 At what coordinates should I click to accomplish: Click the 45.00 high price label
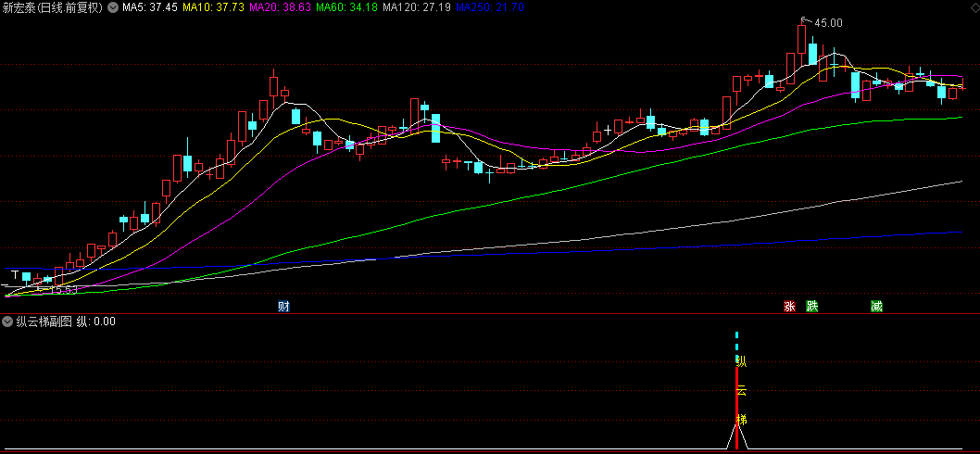[828, 23]
